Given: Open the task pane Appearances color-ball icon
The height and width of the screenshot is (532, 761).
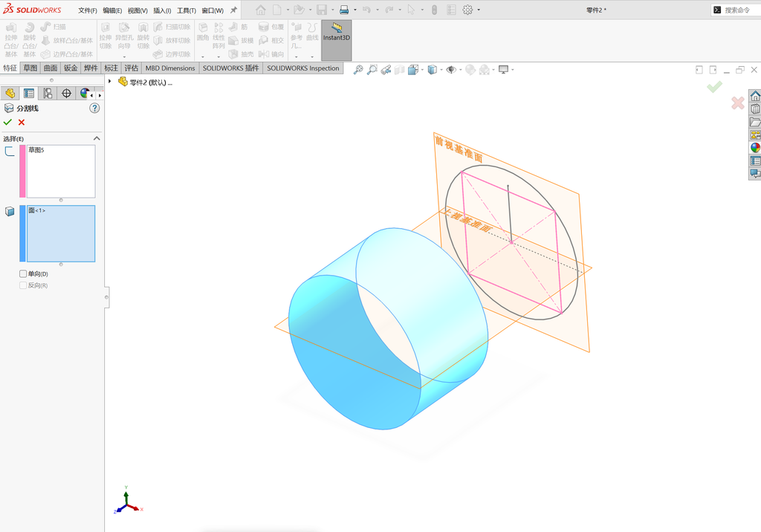Looking at the screenshot, I should [x=755, y=148].
